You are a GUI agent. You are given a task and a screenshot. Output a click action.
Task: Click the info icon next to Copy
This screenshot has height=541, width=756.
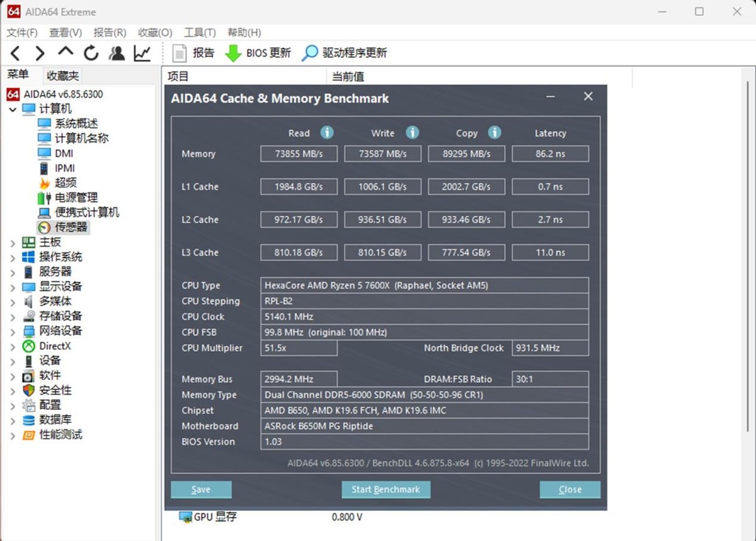coord(495,133)
